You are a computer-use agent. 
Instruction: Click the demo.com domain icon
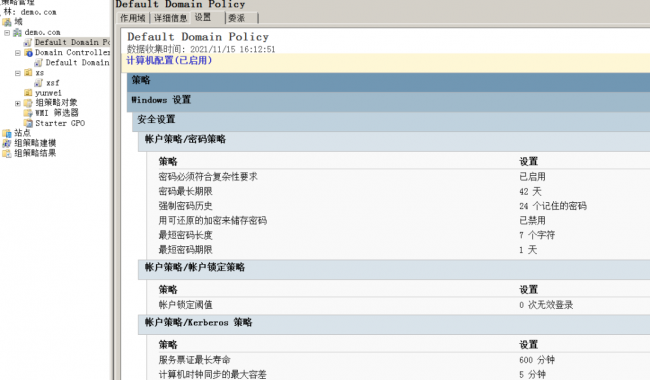pyautogui.click(x=17, y=32)
